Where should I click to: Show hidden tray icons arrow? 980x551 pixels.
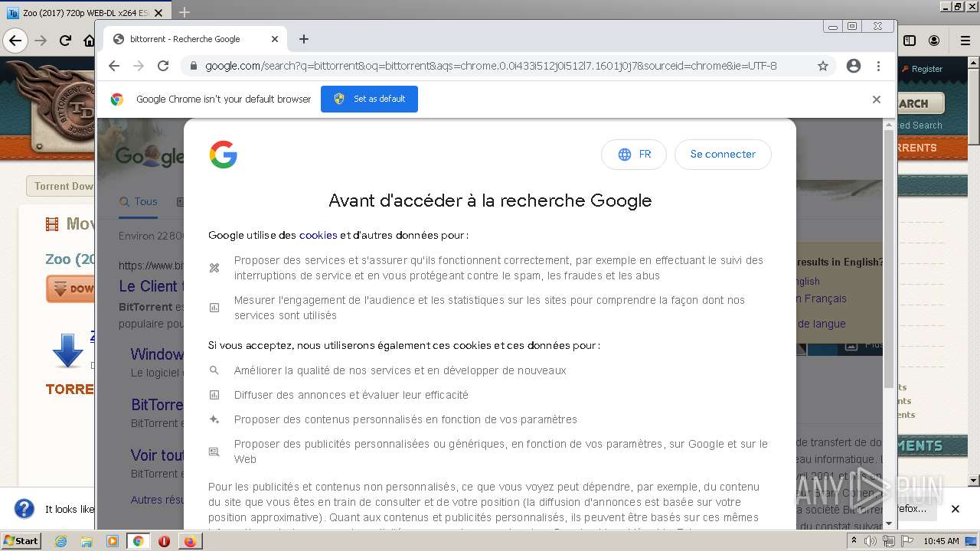pyautogui.click(x=854, y=541)
